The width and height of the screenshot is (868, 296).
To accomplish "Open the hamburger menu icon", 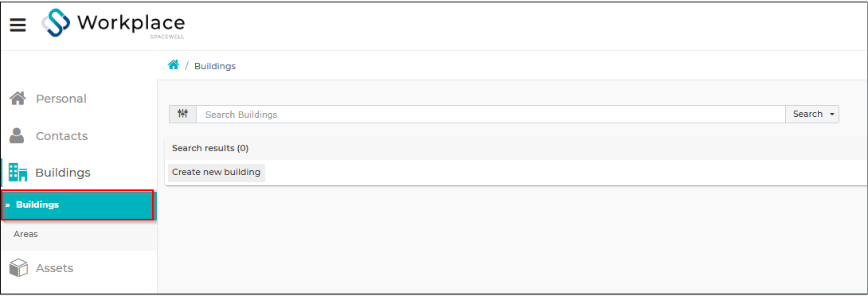I will coord(18,25).
